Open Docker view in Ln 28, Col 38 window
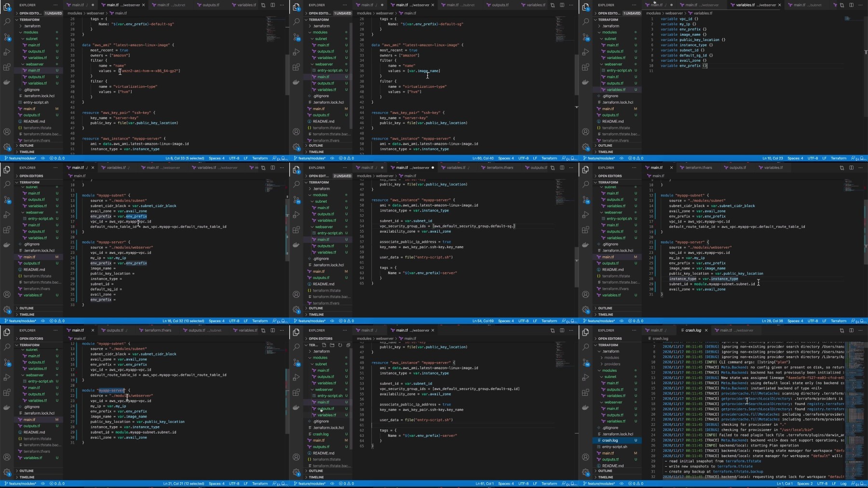868x488 pixels. (x=585, y=245)
